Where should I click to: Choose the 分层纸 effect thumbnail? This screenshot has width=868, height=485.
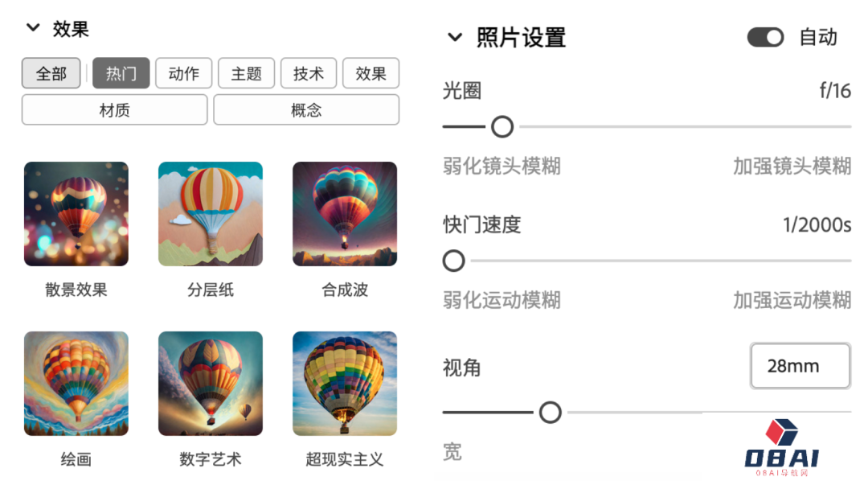tap(211, 214)
